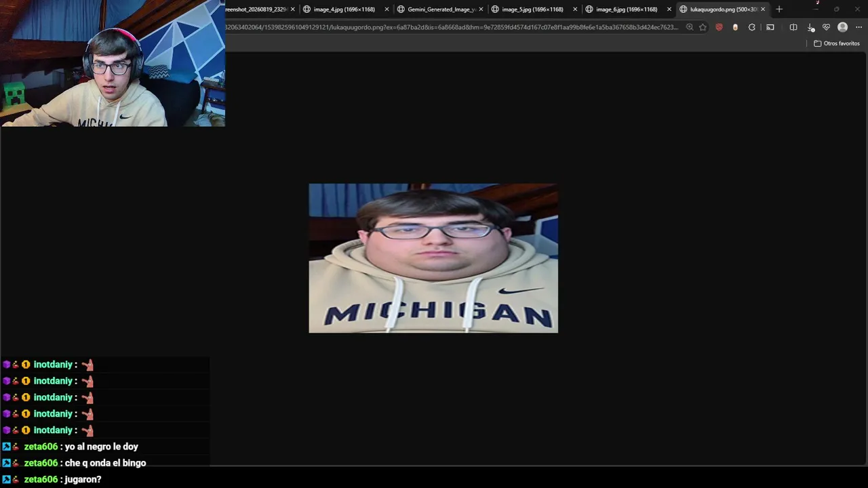Viewport: 868px width, 488px height.
Task: Close the image_5.jpg tab
Action: tap(575, 9)
